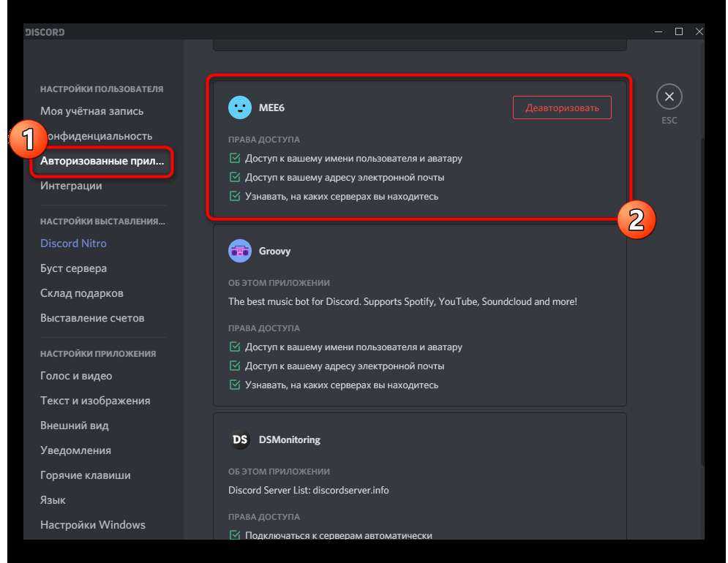Open Текст и изображения settings
Image resolution: width=728 pixels, height=563 pixels.
pyautogui.click(x=95, y=401)
